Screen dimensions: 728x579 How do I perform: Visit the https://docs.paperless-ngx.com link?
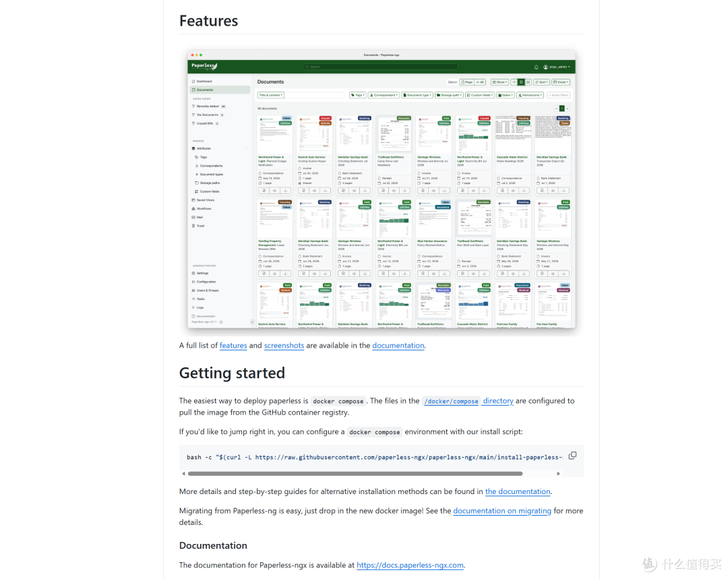410,565
